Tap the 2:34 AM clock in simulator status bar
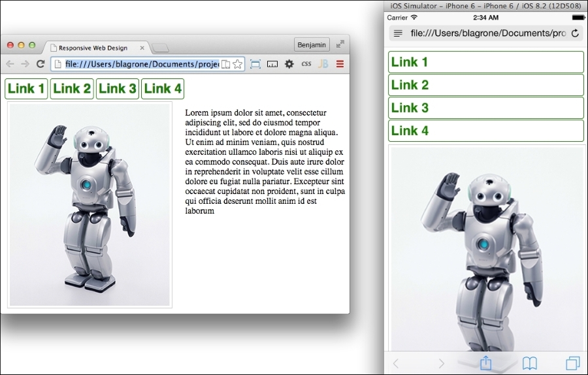Image resolution: width=588 pixels, height=375 pixels. tap(485, 18)
